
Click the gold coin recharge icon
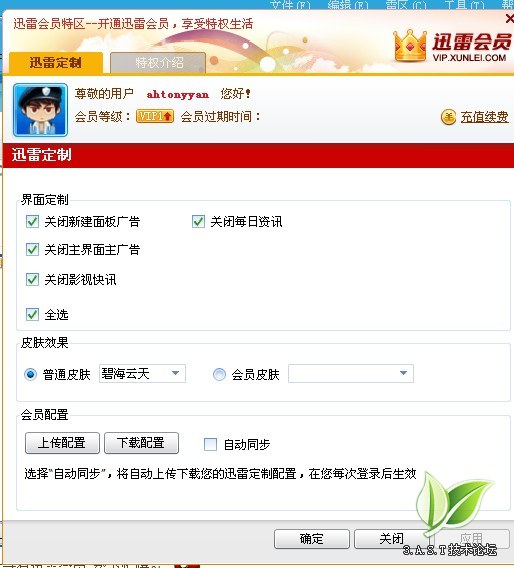(x=448, y=117)
